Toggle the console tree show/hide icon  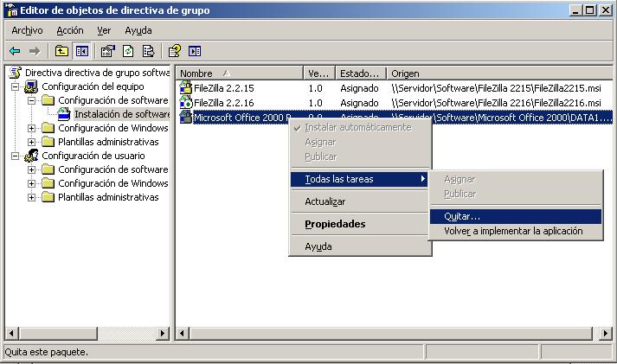[x=81, y=51]
